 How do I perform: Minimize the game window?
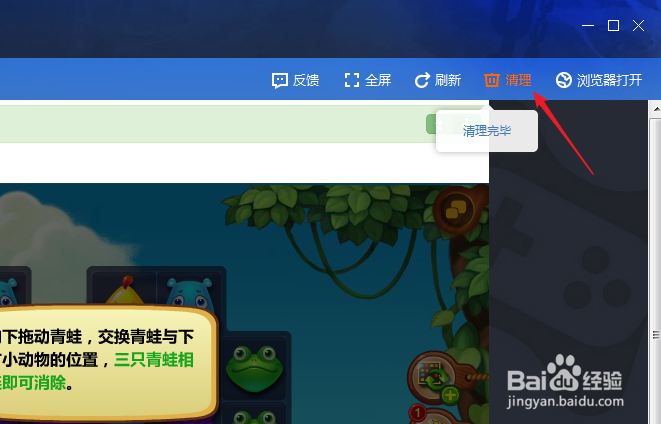588,26
